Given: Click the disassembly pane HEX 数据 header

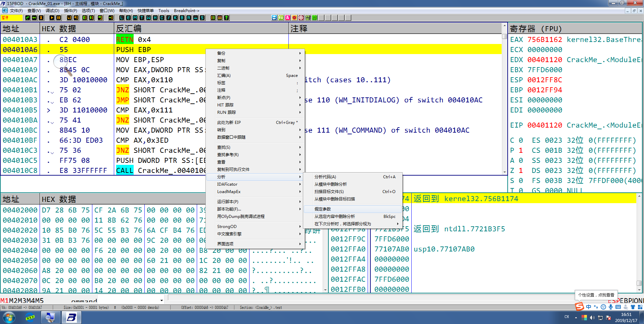Looking at the screenshot, I should pyautogui.click(x=77, y=29).
